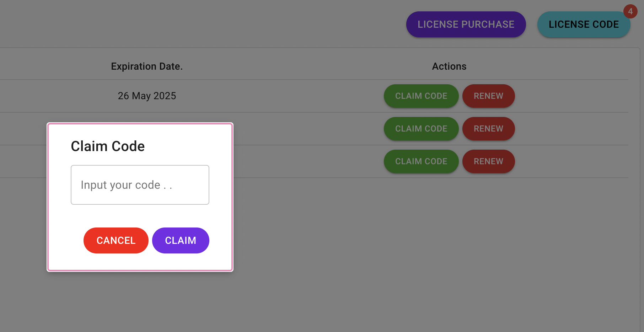Viewport: 644px width, 332px height.
Task: Select the 'Expiration Date.' column header
Action: (x=146, y=66)
